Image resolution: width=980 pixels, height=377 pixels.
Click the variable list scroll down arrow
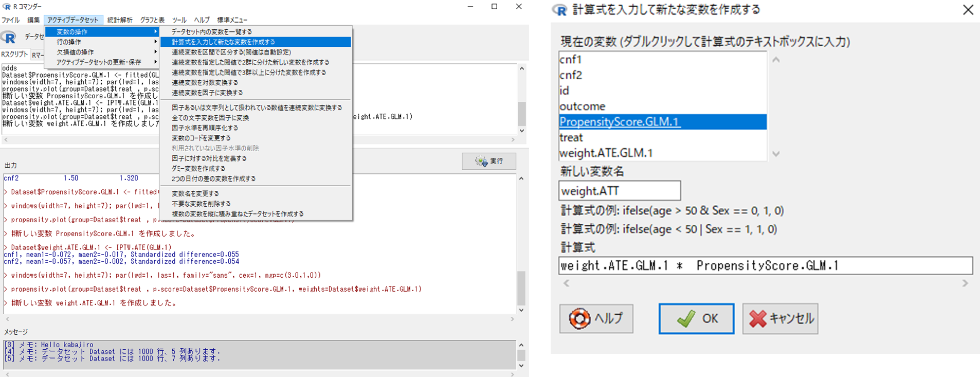776,153
